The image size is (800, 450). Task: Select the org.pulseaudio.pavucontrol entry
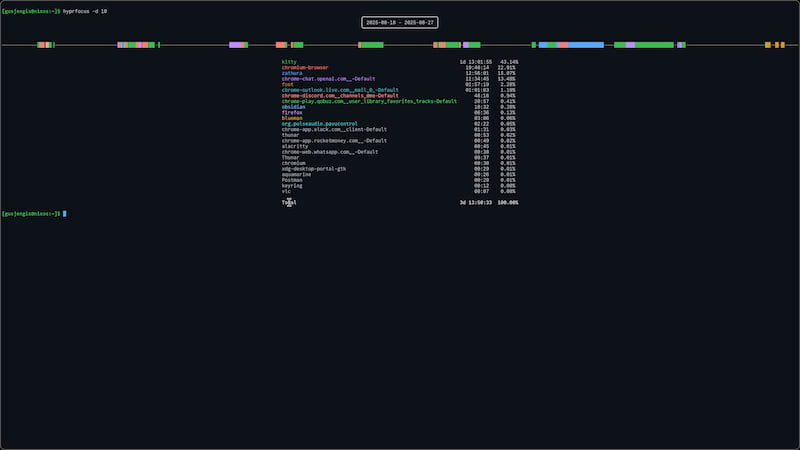click(319, 123)
